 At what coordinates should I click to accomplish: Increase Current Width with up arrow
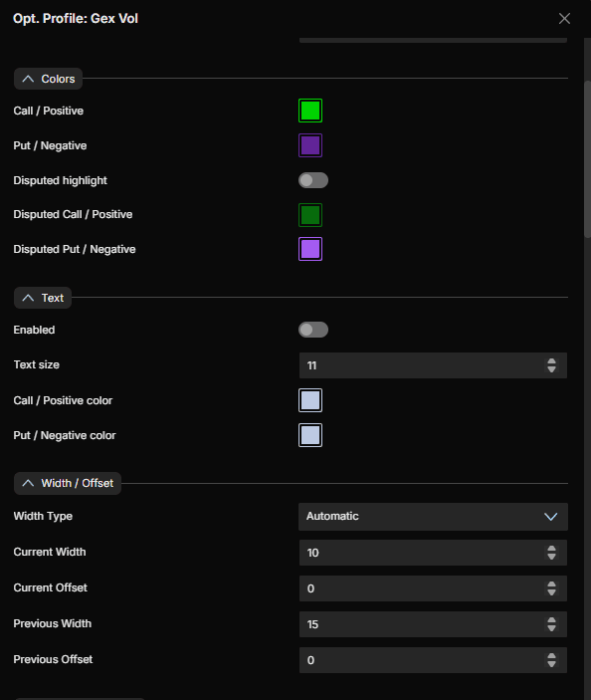551,549
